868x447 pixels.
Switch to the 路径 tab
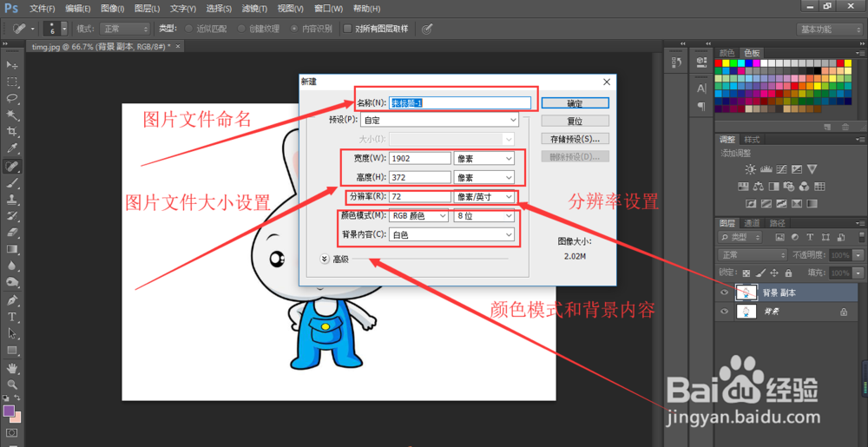(777, 223)
